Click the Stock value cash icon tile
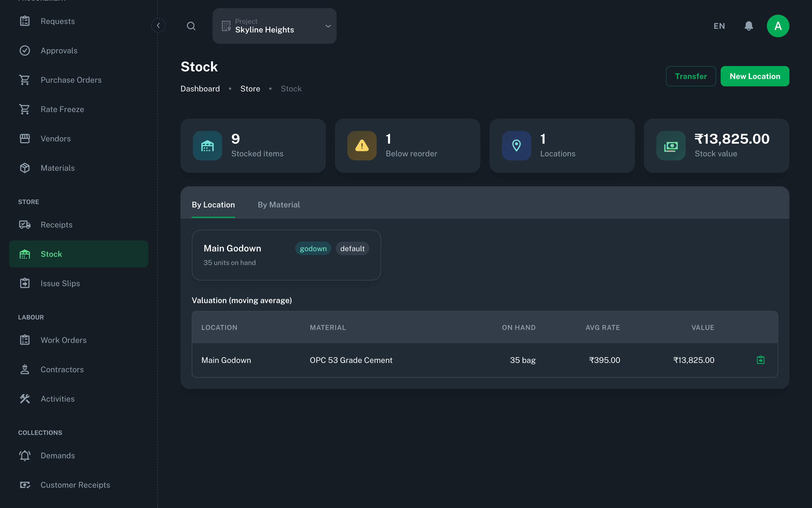The image size is (812, 508). pyautogui.click(x=671, y=145)
